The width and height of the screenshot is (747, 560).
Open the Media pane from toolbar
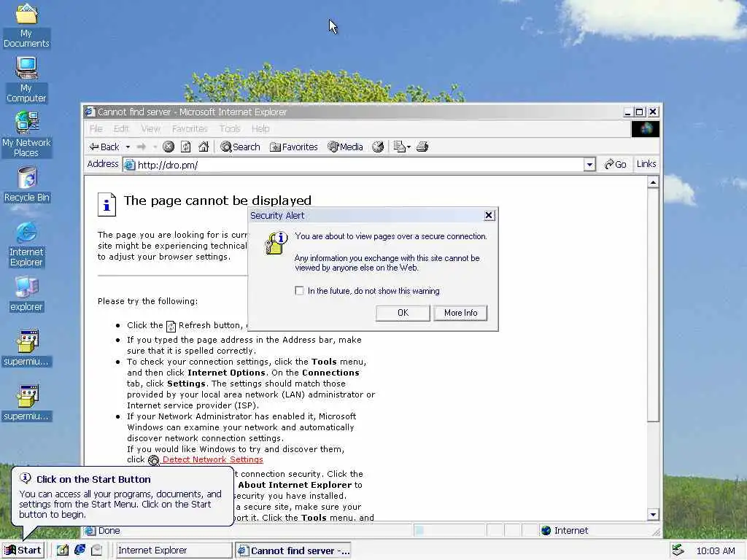coord(345,147)
